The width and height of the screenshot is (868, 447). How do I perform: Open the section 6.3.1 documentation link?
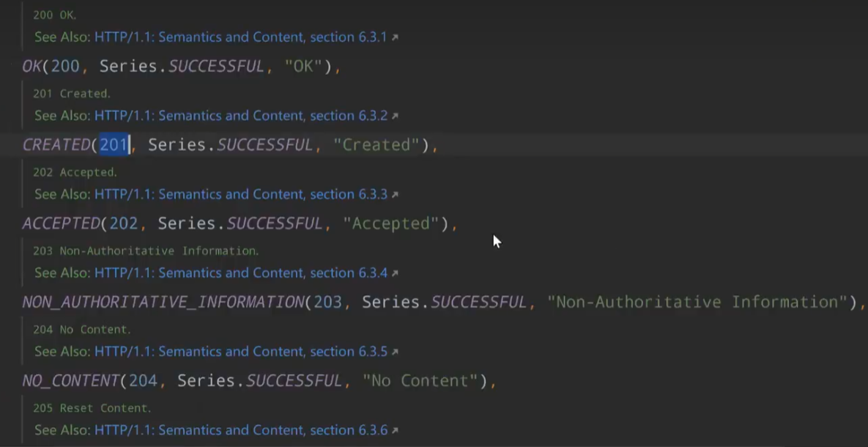tap(240, 37)
